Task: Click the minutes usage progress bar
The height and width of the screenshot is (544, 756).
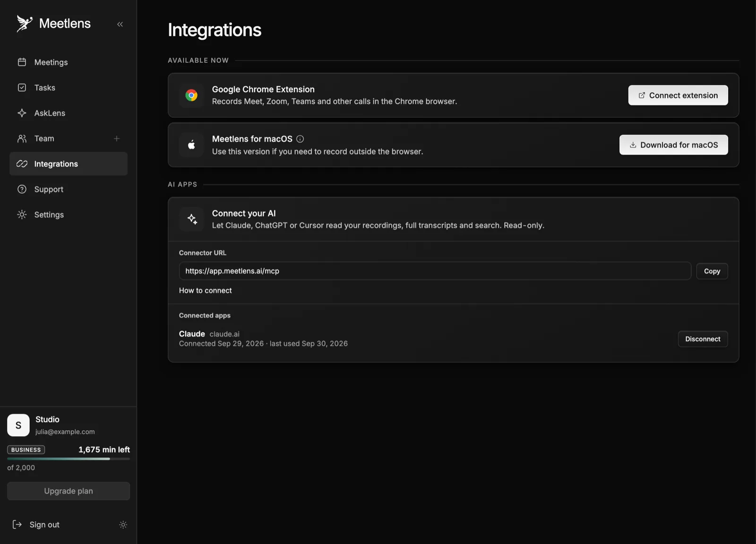Action: [69, 459]
